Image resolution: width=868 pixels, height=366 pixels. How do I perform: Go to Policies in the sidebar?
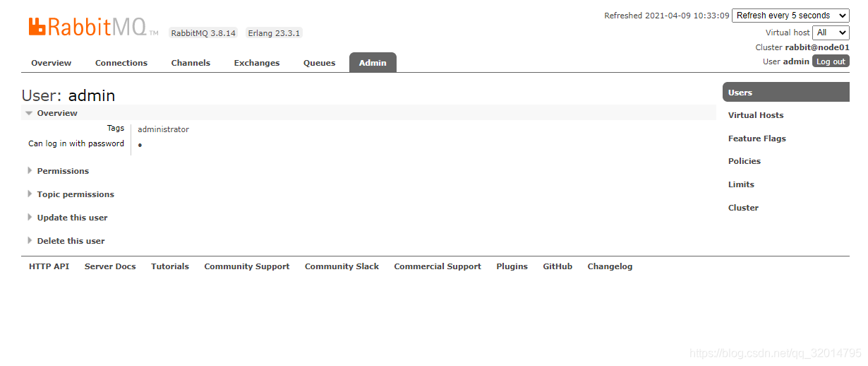(x=745, y=161)
